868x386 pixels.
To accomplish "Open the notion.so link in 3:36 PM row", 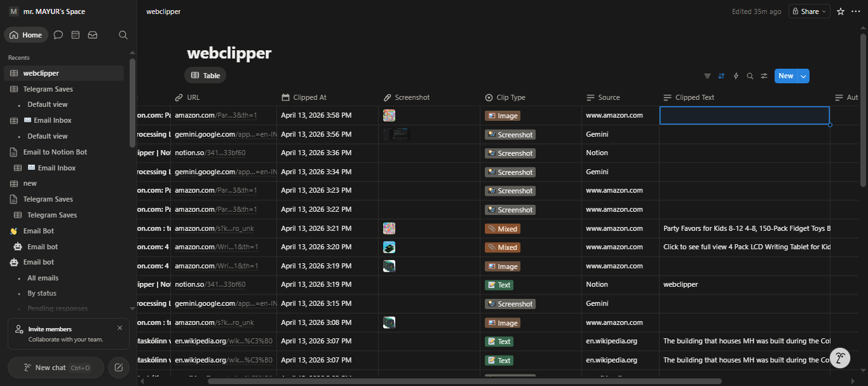I will (210, 153).
